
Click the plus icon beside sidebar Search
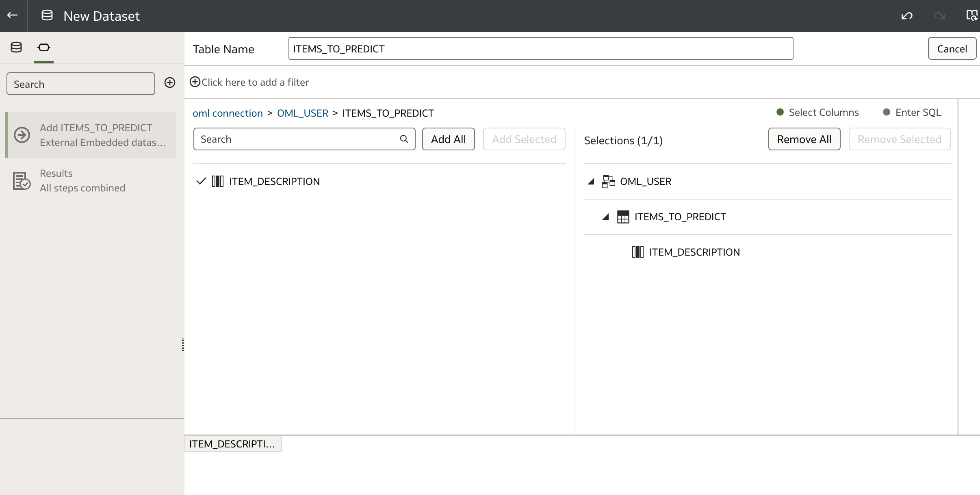coord(170,83)
